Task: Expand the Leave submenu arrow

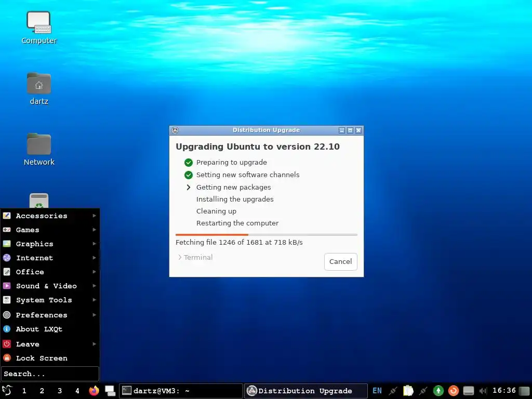Action: [95, 344]
